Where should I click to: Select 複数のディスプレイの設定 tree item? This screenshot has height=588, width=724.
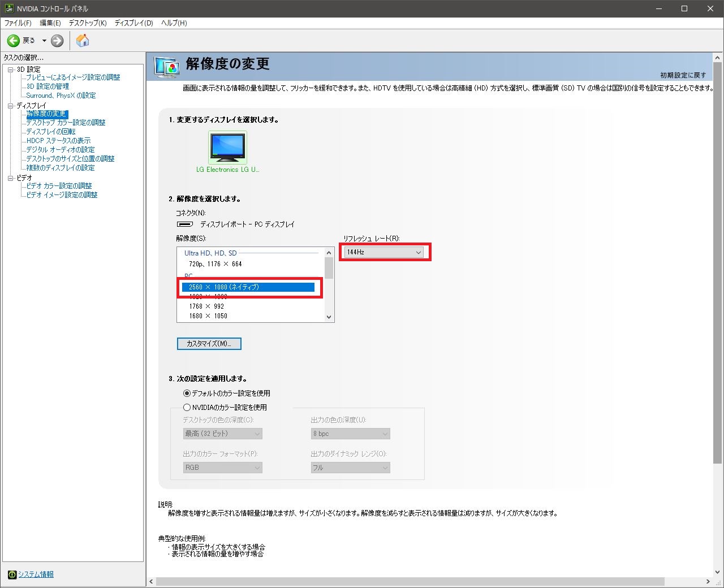(x=61, y=168)
